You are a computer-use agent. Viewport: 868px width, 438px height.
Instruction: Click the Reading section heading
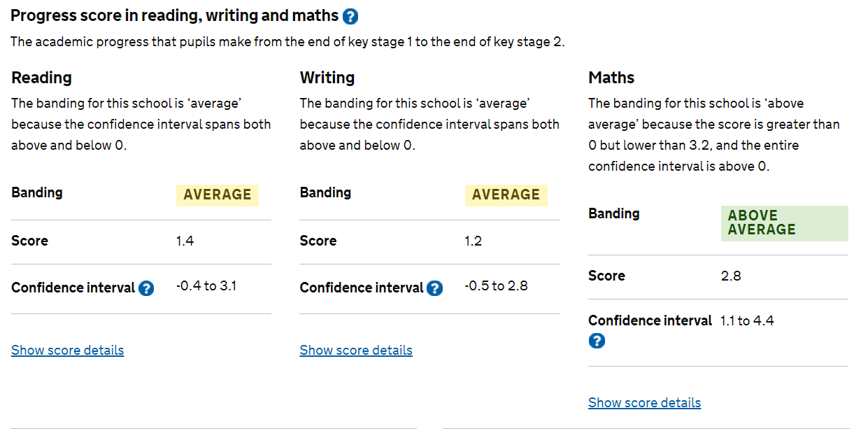point(42,78)
